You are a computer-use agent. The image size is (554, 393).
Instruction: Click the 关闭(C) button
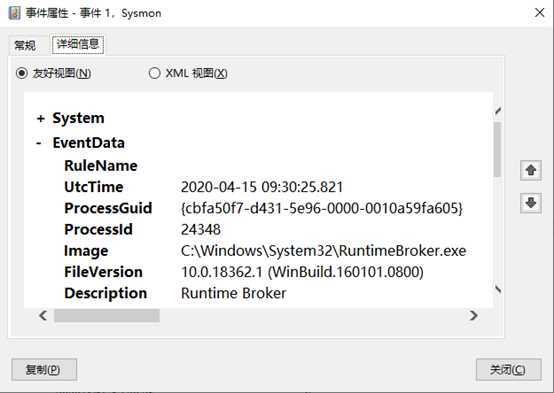tap(508, 370)
